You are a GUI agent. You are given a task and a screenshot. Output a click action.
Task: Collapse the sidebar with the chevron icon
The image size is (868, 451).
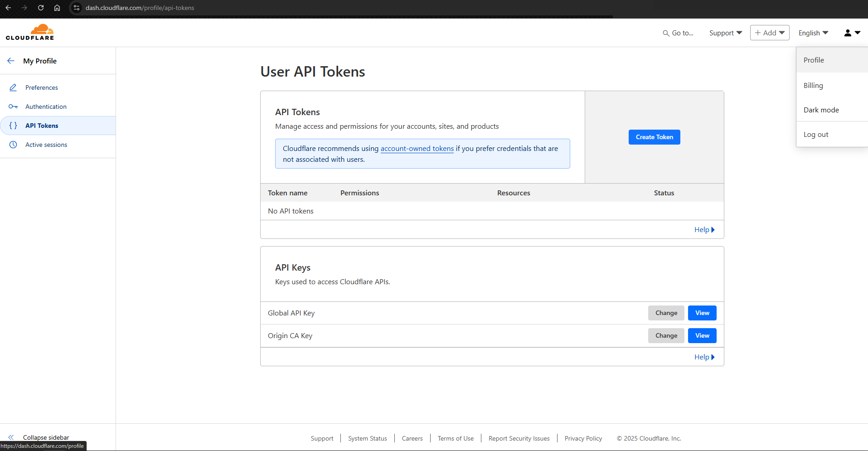pyautogui.click(x=10, y=437)
